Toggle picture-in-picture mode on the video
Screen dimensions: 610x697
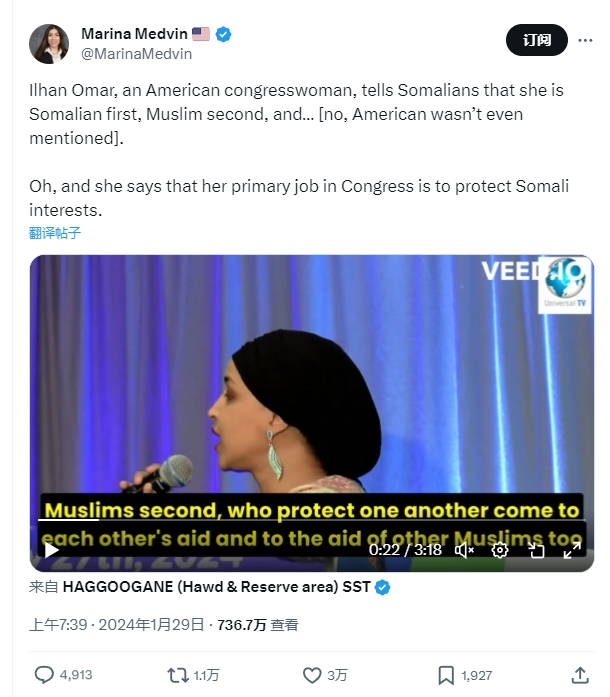coord(536,551)
